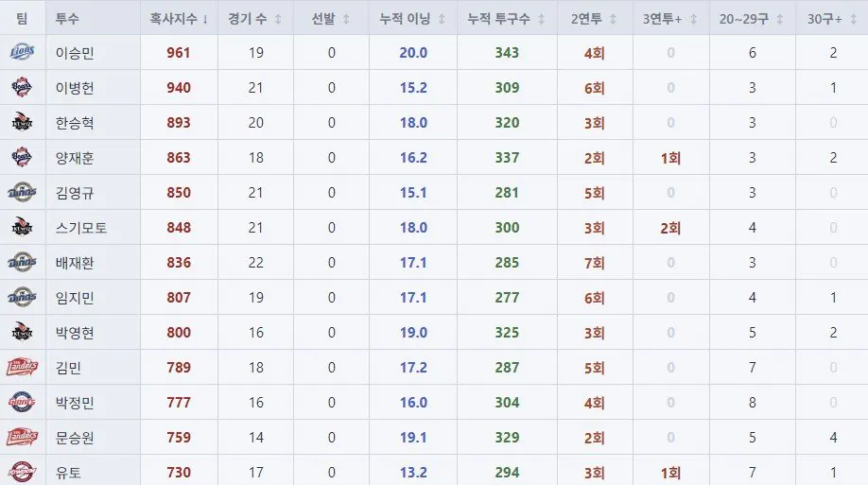This screenshot has height=485, width=868.
Task: Select pitcher name 스기모토
Action: (x=81, y=228)
